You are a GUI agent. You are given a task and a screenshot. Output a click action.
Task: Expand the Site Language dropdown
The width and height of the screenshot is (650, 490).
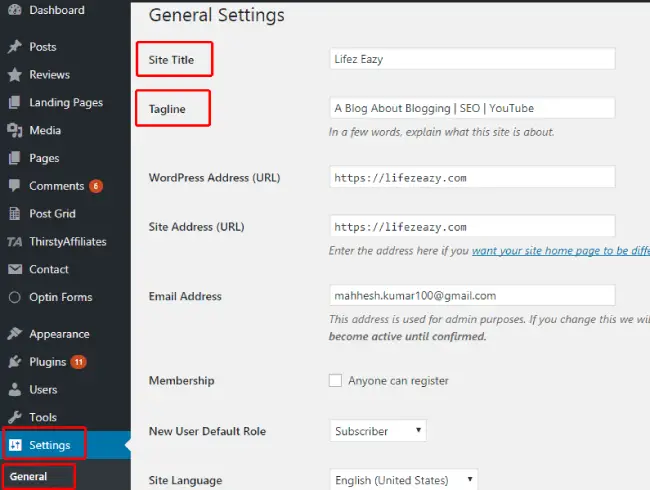pyautogui.click(x=404, y=480)
